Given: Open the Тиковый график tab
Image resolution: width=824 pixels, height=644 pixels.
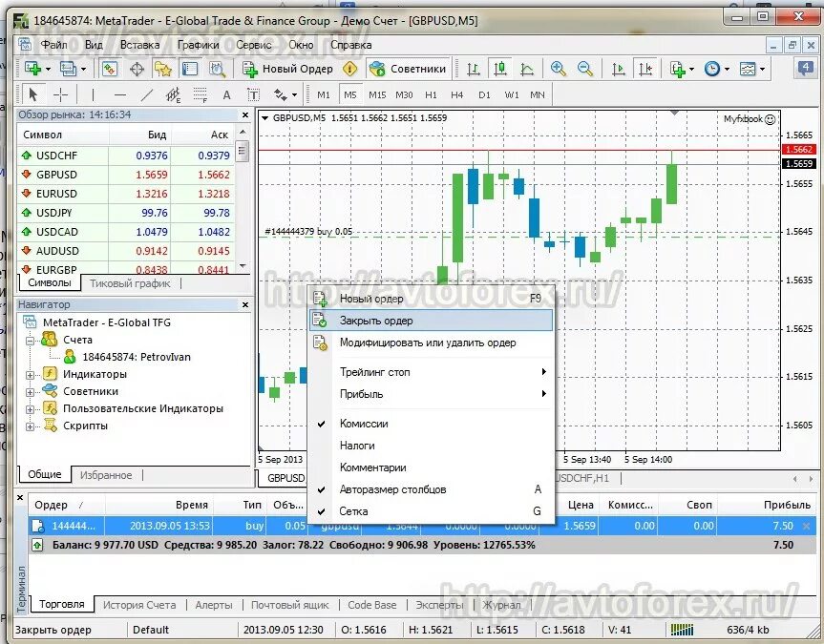Looking at the screenshot, I should pos(130,283).
